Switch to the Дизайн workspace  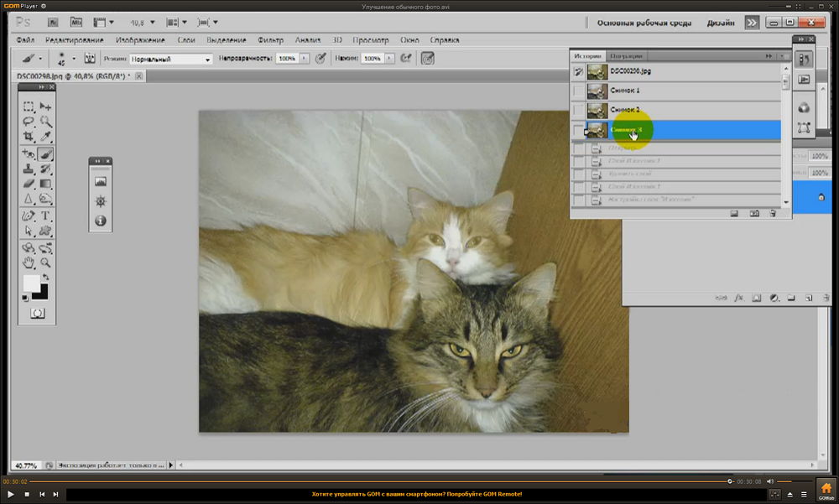(720, 23)
